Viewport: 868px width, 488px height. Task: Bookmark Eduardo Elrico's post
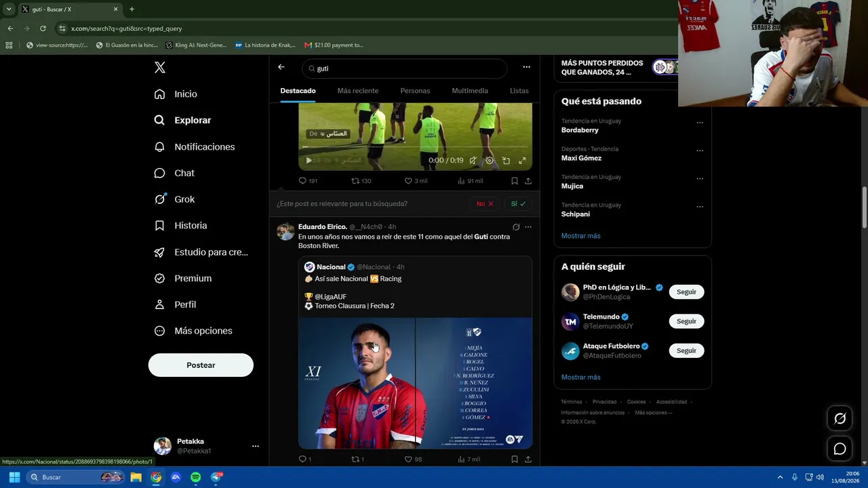pos(515,460)
